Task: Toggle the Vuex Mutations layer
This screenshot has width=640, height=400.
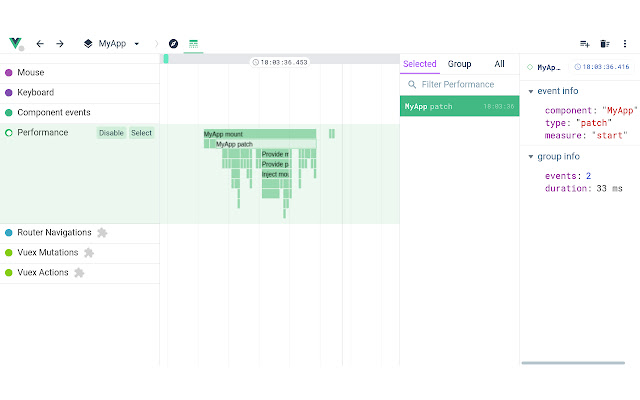Action: click(x=9, y=253)
